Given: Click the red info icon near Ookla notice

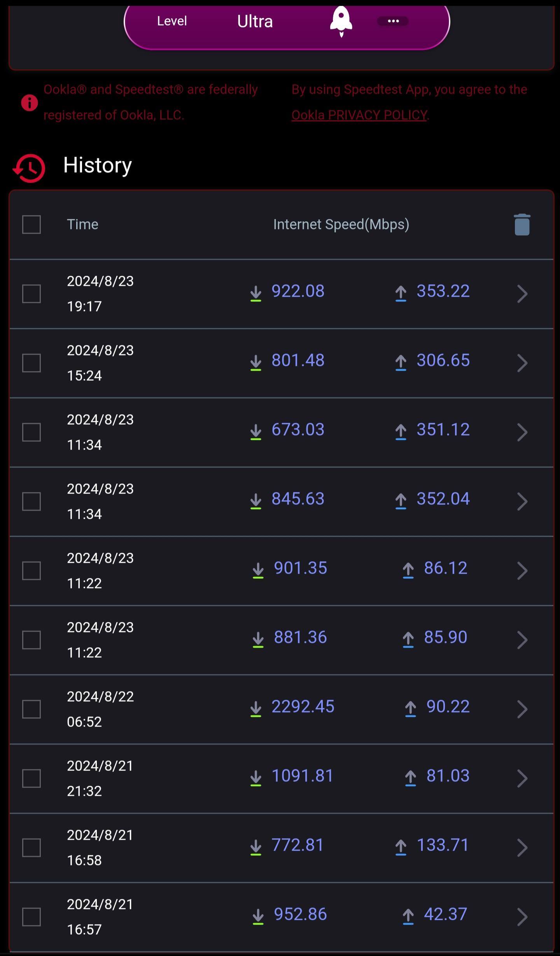Looking at the screenshot, I should (29, 103).
